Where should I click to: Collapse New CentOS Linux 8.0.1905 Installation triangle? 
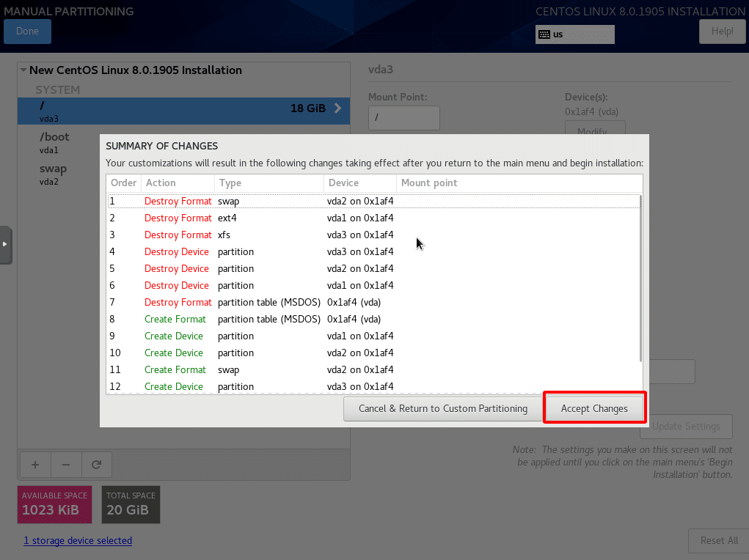point(23,70)
